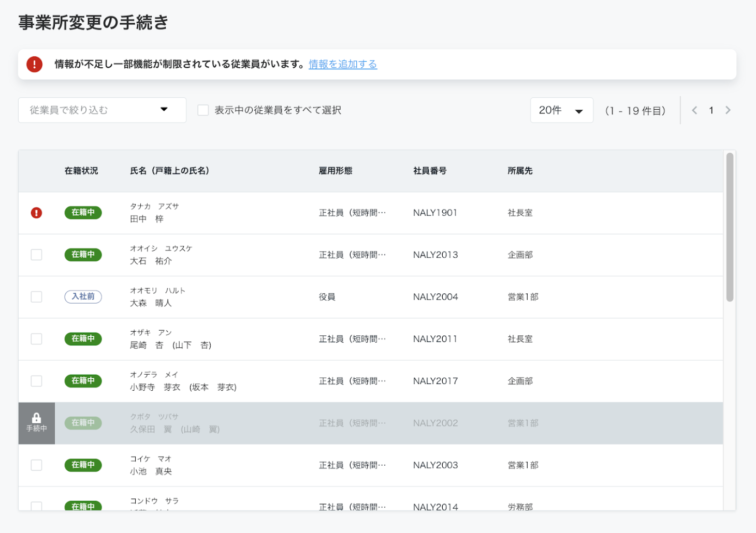756x533 pixels.
Task: Click 営業1部 department for 小池 真央
Action: tap(523, 465)
